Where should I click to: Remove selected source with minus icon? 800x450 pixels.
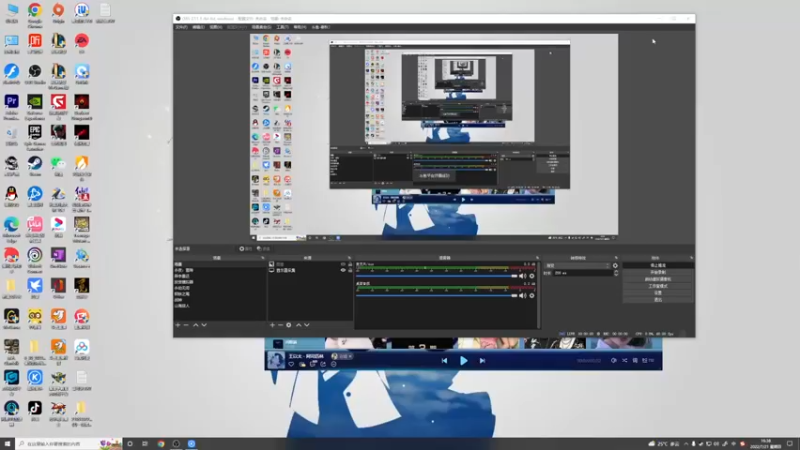280,324
